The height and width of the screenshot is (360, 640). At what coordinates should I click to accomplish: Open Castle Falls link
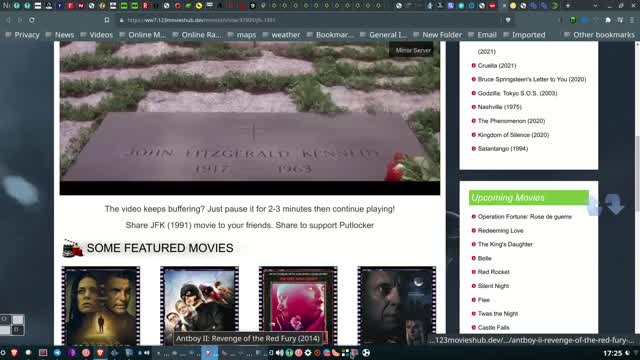493,328
